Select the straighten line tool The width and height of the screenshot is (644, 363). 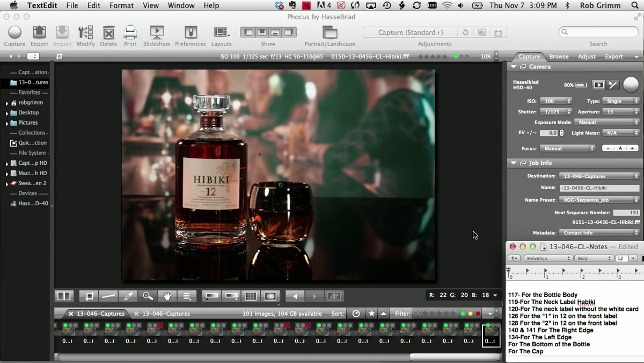click(108, 296)
